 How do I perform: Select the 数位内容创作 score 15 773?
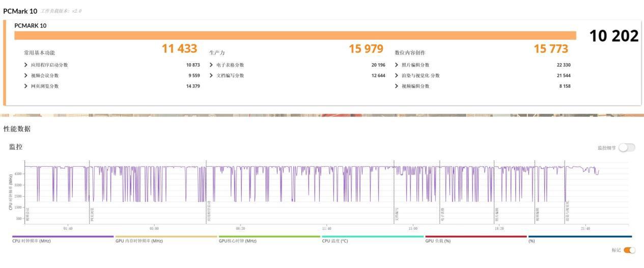[x=551, y=49]
